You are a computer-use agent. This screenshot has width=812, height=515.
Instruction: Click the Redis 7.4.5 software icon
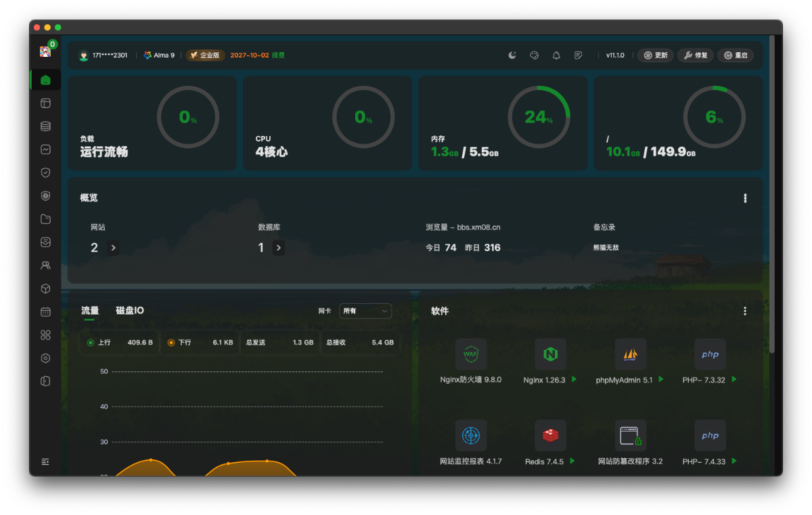[x=550, y=436]
